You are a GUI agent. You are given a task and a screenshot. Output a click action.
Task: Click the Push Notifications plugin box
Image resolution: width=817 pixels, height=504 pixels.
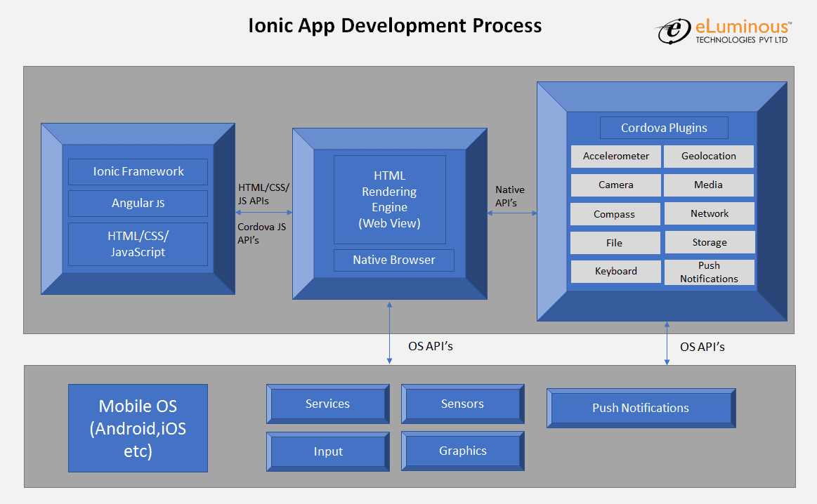pos(709,272)
